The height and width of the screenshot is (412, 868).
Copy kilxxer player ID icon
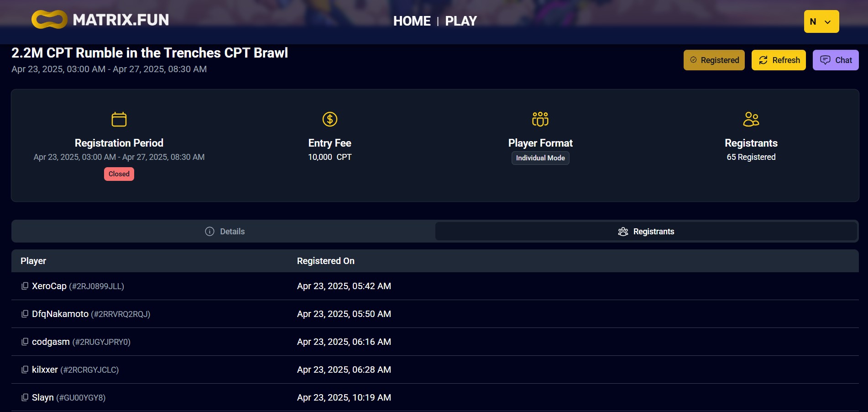(x=25, y=370)
